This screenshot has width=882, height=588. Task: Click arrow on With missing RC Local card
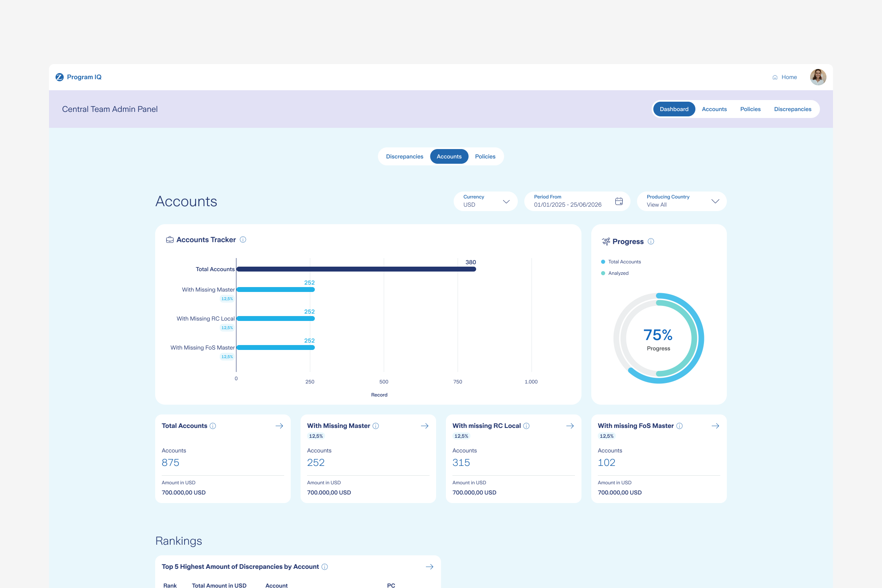[x=570, y=426]
